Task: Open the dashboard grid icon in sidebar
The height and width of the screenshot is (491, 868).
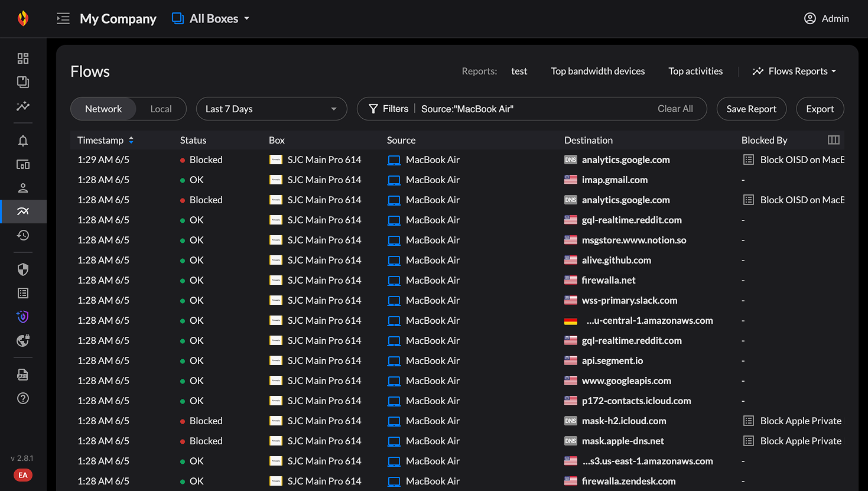Action: coord(23,58)
